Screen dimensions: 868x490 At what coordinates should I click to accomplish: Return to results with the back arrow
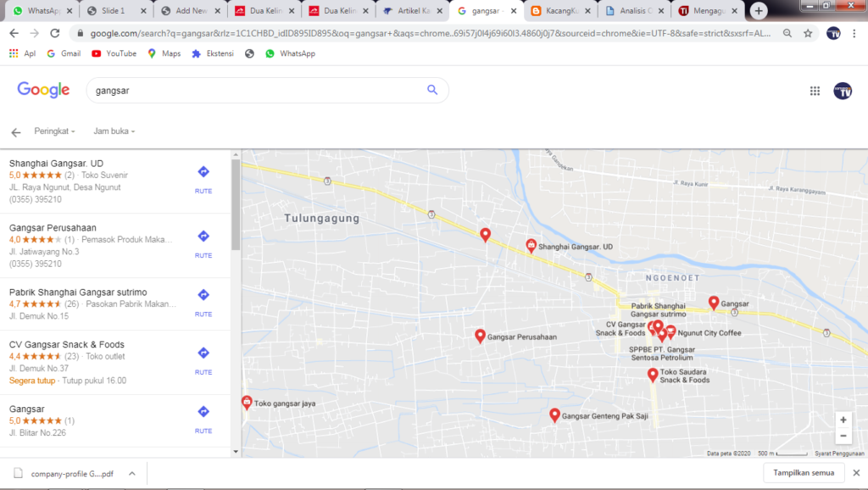16,131
